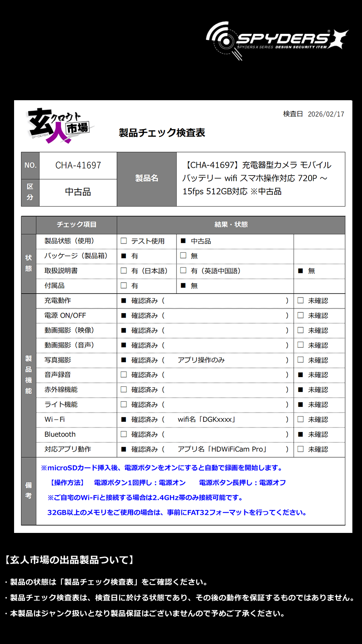Click the 製品名 header cell
The width and height of the screenshot is (362, 644).
click(147, 179)
